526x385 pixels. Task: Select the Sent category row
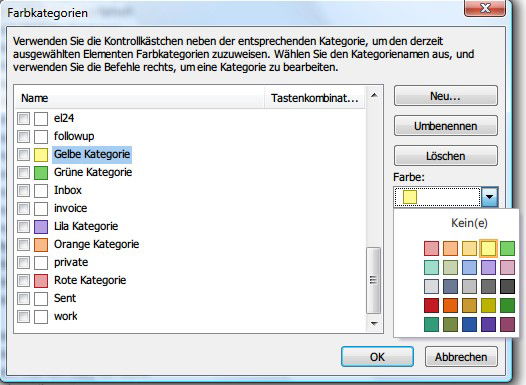191,298
